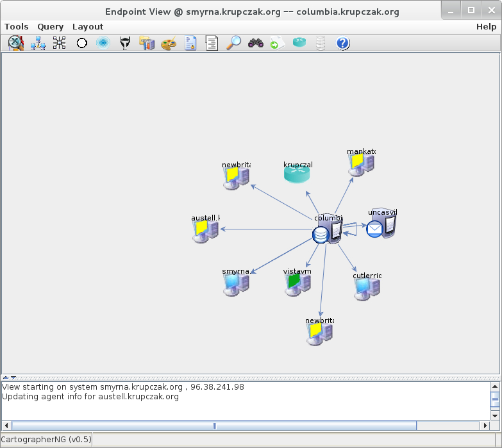Open the blue question mark help icon
Viewport: 502px width, 448px height.
coord(342,43)
